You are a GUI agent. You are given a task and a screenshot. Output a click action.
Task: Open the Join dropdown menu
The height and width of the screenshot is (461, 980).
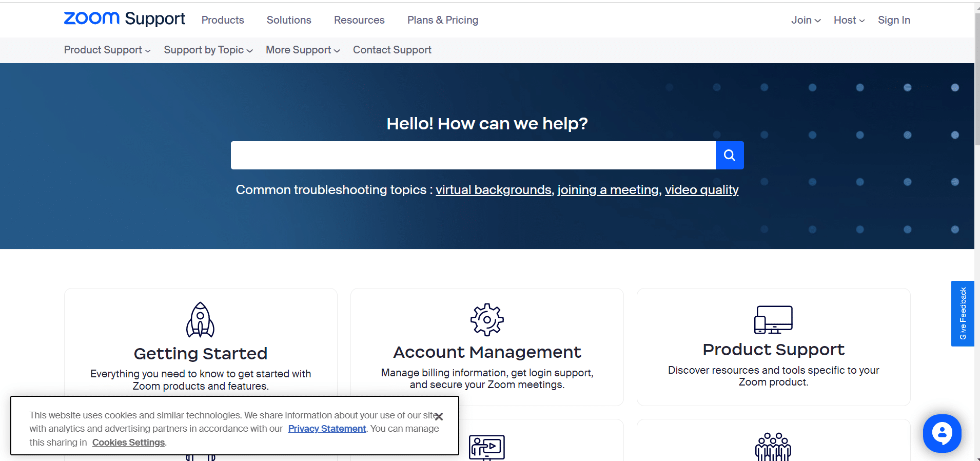pyautogui.click(x=806, y=20)
